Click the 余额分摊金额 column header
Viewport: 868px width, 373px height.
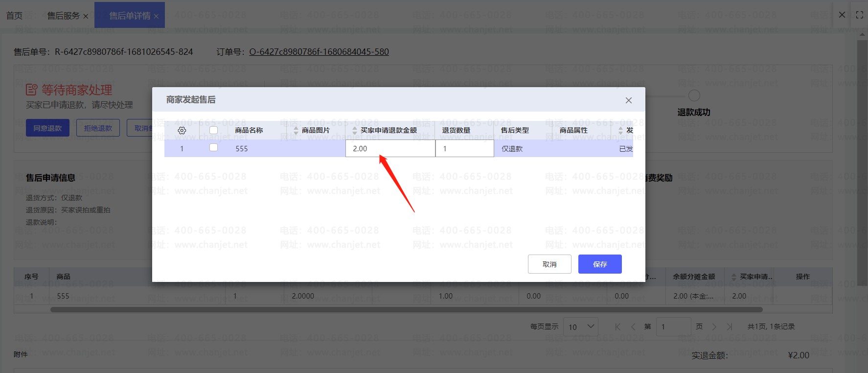(x=694, y=277)
